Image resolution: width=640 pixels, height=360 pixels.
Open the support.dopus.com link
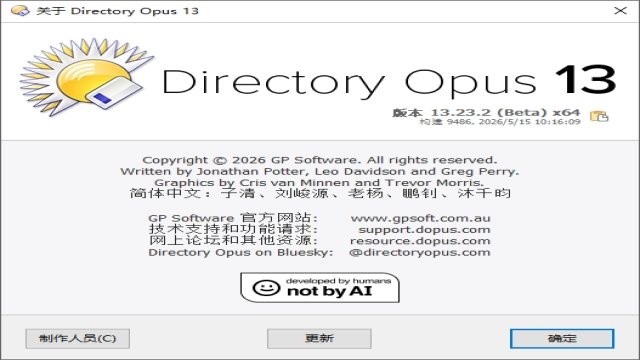point(424,230)
